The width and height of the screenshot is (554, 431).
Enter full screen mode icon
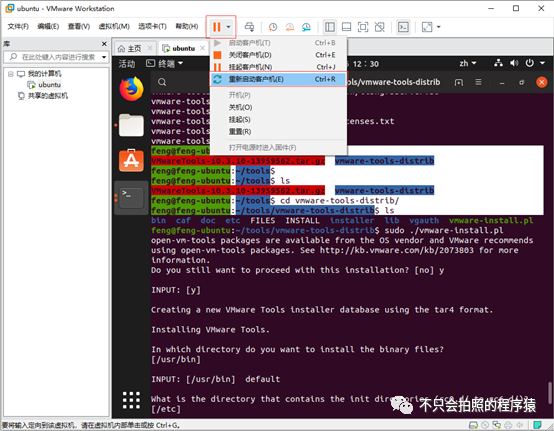363,27
